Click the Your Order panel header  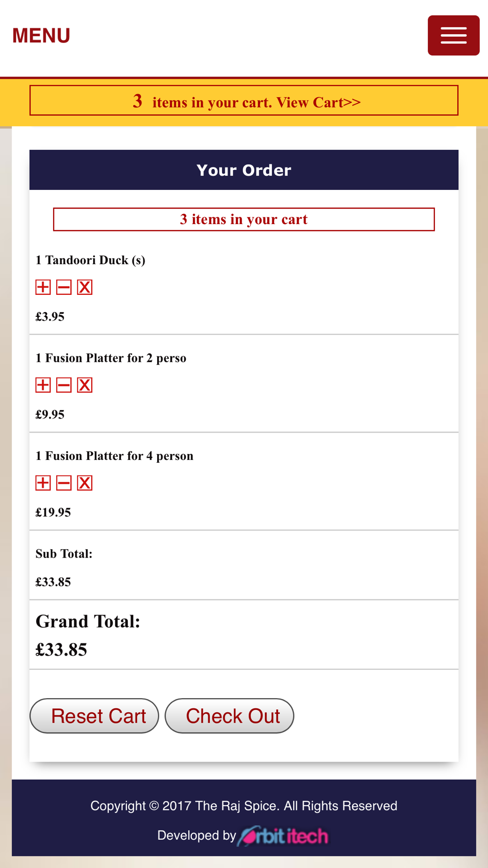pyautogui.click(x=244, y=170)
